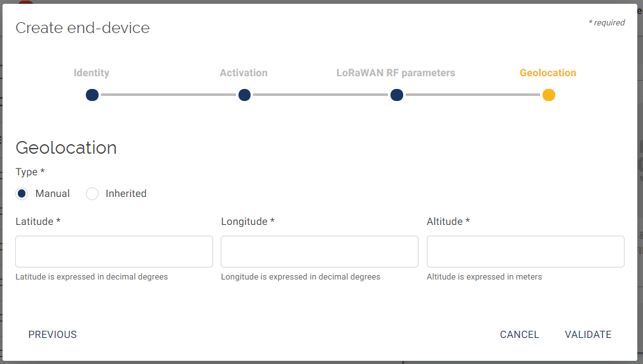
Task: Click the LoRaWAN RF parameters step circle
Action: 397,95
